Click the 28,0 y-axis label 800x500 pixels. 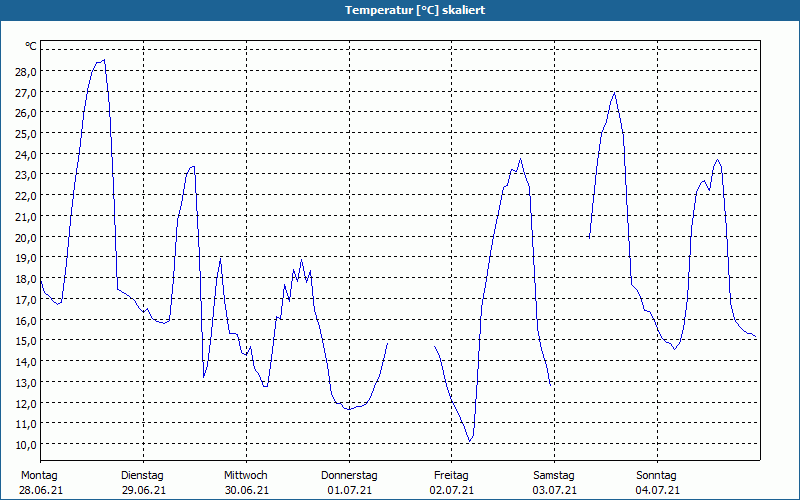pyautogui.click(x=26, y=71)
